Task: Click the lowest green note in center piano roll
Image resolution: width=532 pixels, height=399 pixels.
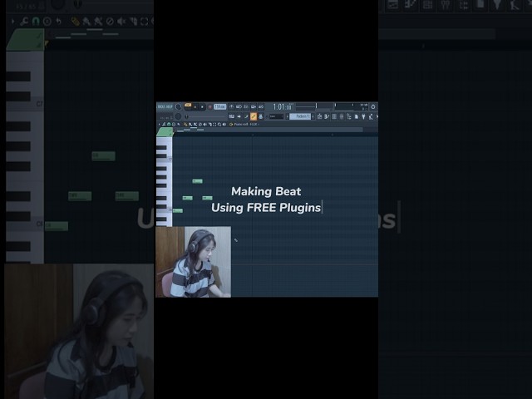Action: point(178,210)
